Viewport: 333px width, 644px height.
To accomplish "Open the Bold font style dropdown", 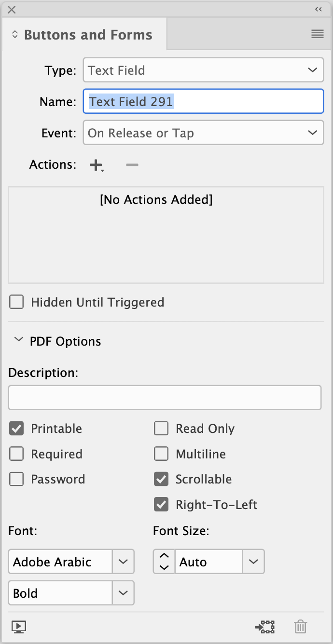I will tap(123, 593).
